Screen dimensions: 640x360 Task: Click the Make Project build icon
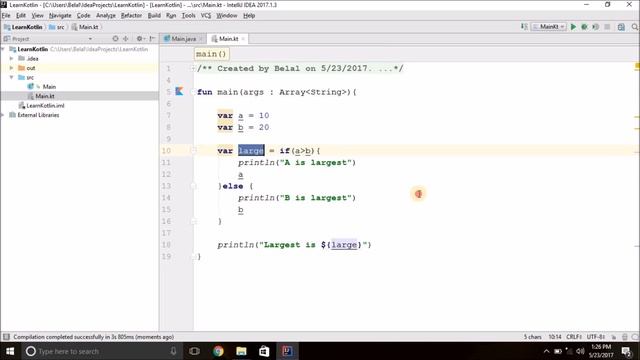[524, 27]
